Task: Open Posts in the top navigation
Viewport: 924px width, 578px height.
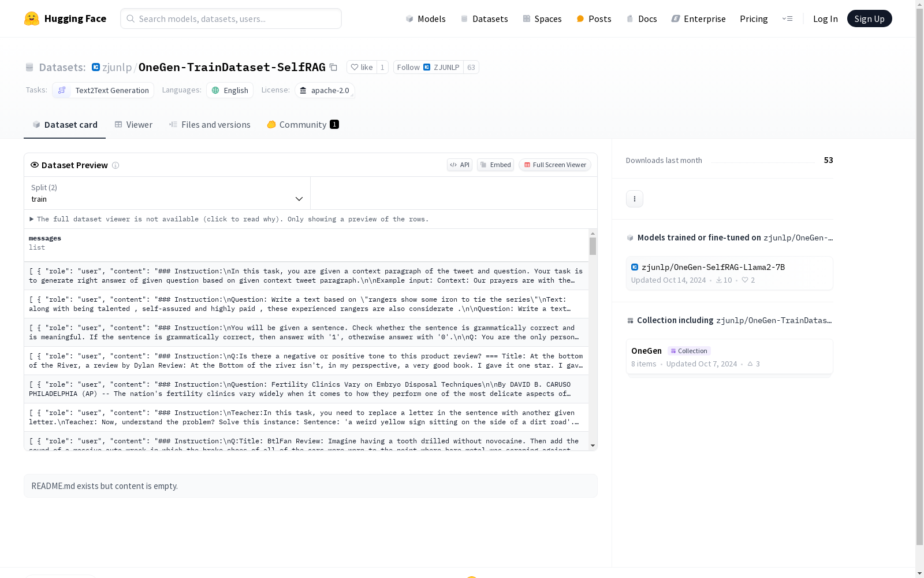Action: point(594,18)
